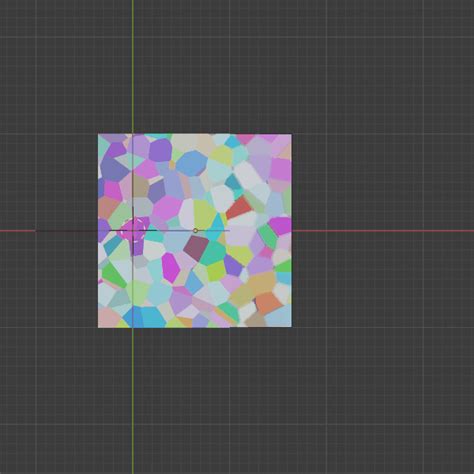
Task: Click the object origin dot on the plane
Action: [x=195, y=231]
